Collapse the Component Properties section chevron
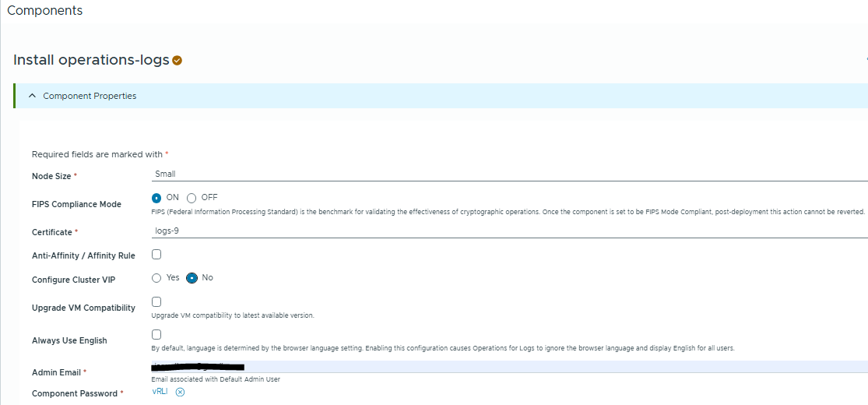The width and height of the screenshot is (868, 405). 32,96
